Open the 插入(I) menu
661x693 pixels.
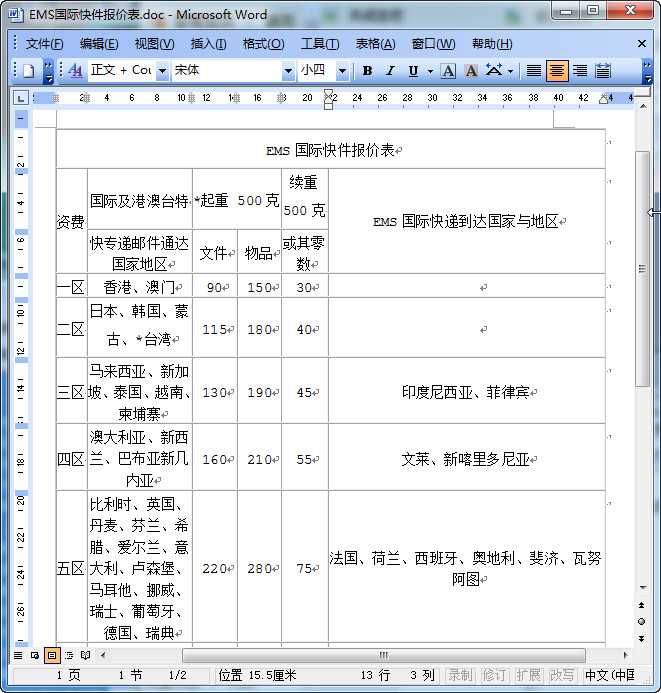click(208, 44)
